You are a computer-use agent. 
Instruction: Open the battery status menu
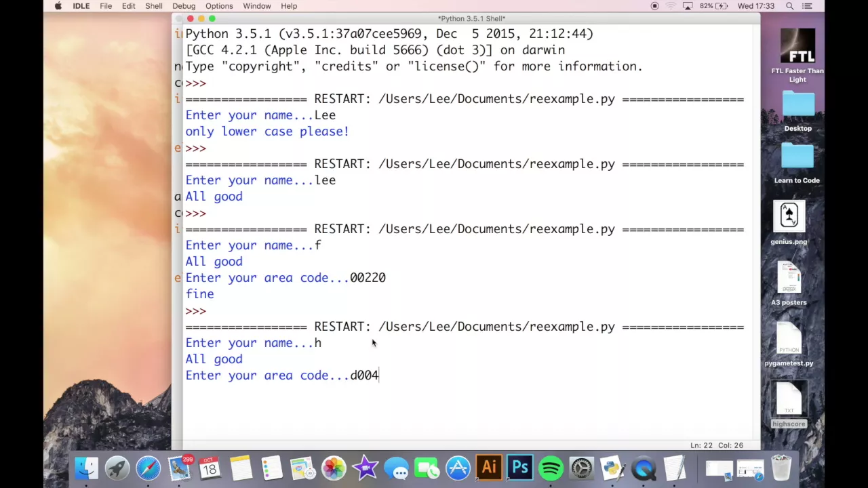click(x=714, y=6)
